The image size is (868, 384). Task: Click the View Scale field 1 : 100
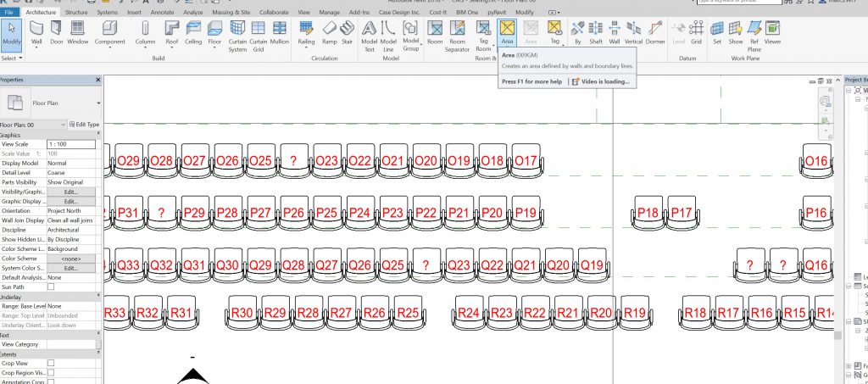click(70, 144)
